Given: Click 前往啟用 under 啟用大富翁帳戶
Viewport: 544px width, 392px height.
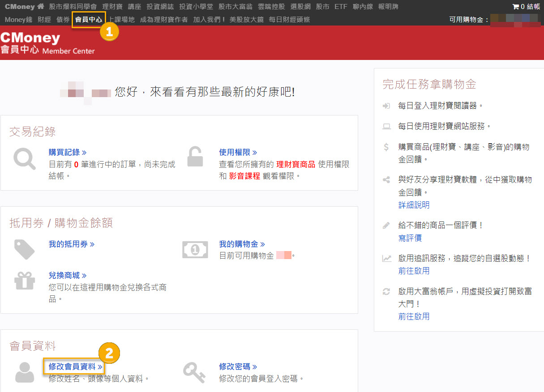Looking at the screenshot, I should 414,316.
